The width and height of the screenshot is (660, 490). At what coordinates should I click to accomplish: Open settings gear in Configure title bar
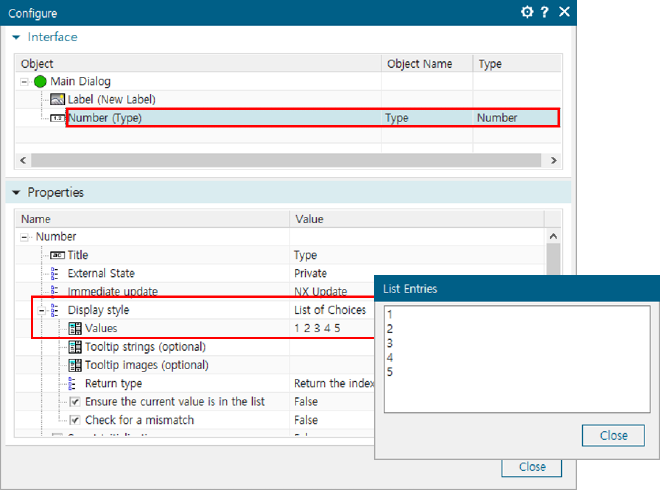pos(527,12)
